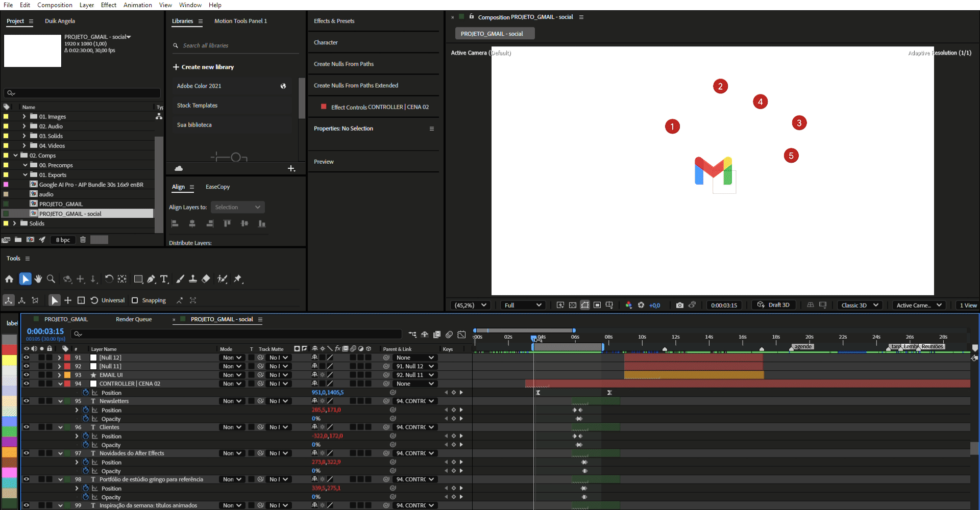Click the exposure value +0,0
Screen dimensions: 980x510
tap(654, 305)
